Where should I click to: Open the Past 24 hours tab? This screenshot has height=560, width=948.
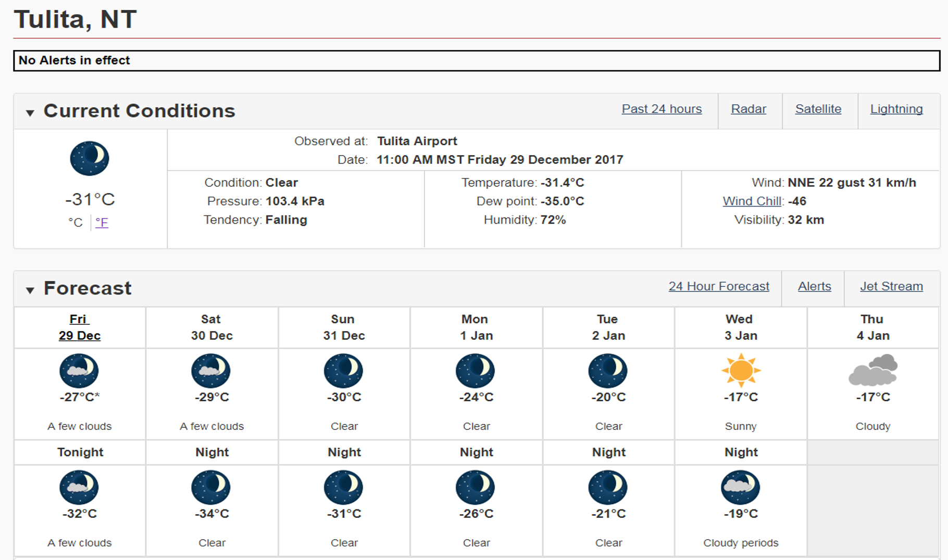(x=662, y=109)
